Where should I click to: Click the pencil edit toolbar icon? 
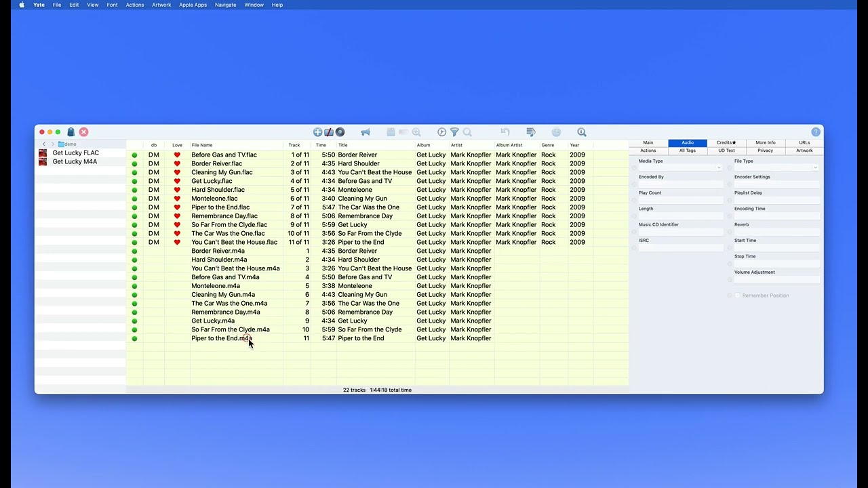point(329,132)
